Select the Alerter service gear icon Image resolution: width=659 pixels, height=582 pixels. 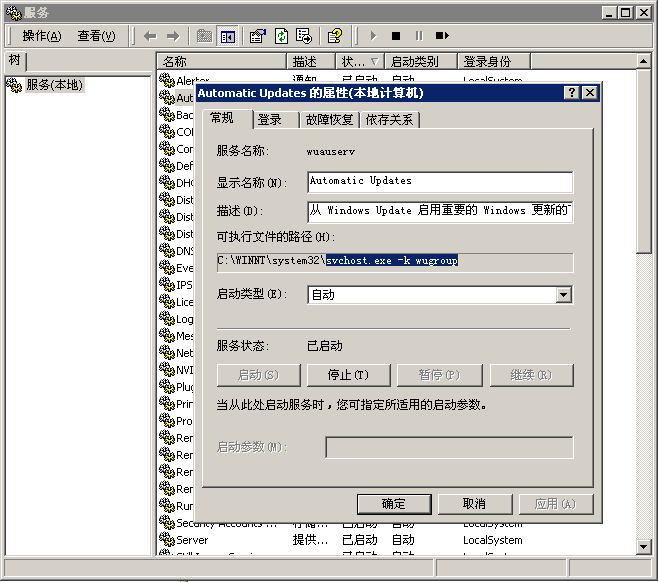pyautogui.click(x=167, y=80)
